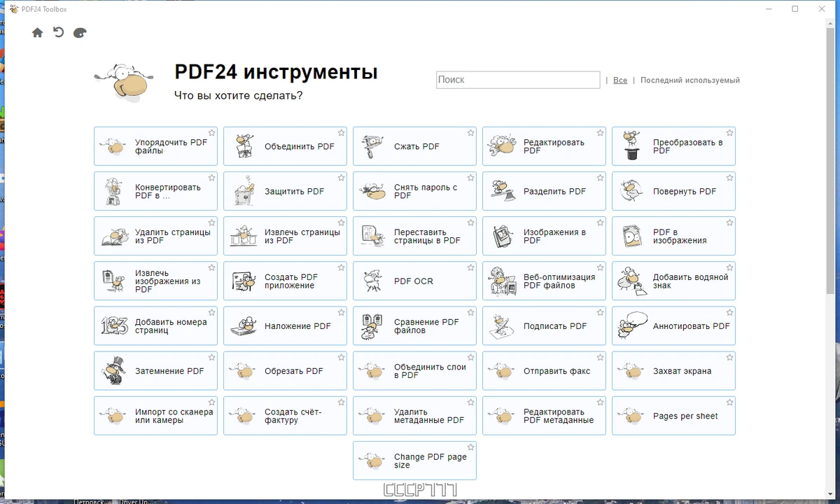The image size is (840, 504).
Task: Open the Создать счёт-фактуру tool
Action: click(285, 416)
